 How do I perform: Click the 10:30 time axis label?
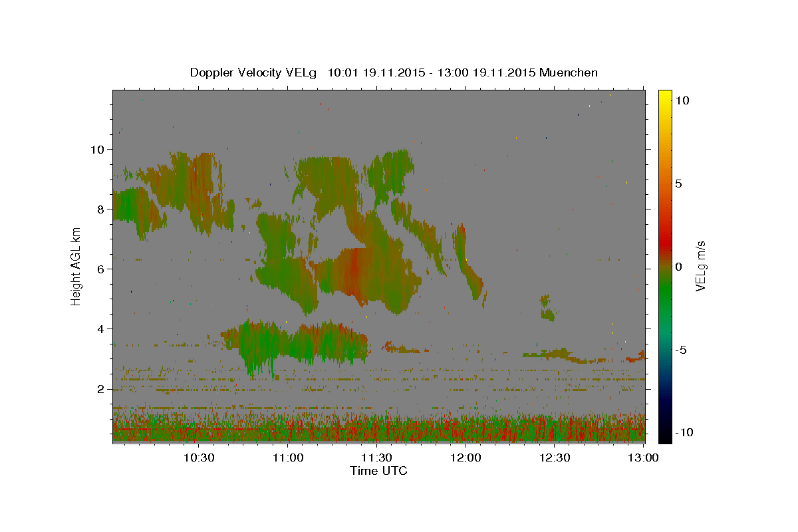pos(199,458)
